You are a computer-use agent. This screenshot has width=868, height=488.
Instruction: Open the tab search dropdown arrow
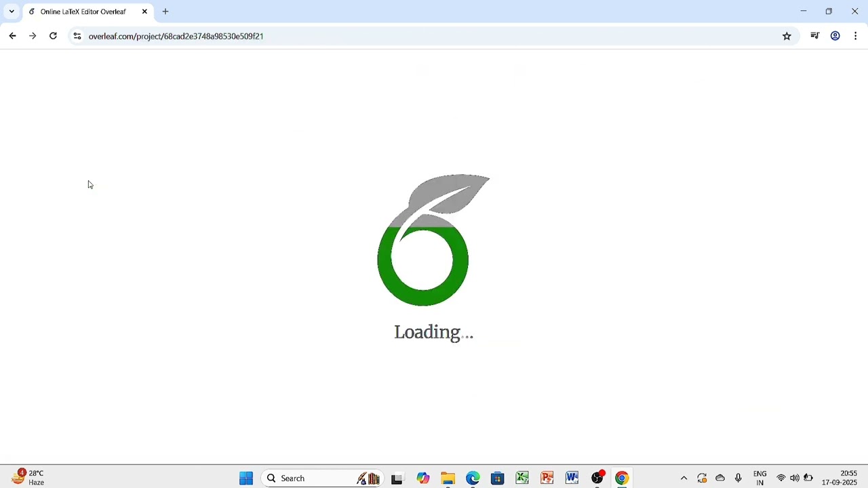pyautogui.click(x=12, y=12)
